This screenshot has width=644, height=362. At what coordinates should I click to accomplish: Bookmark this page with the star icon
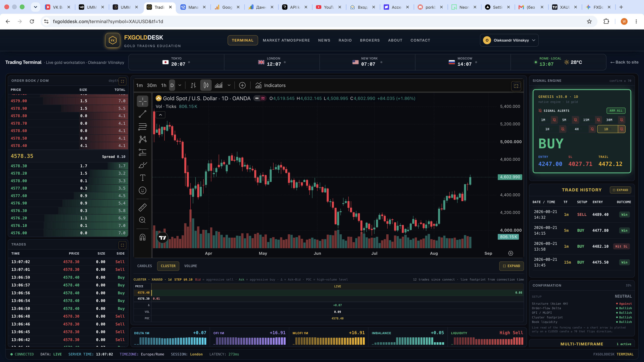589,21
